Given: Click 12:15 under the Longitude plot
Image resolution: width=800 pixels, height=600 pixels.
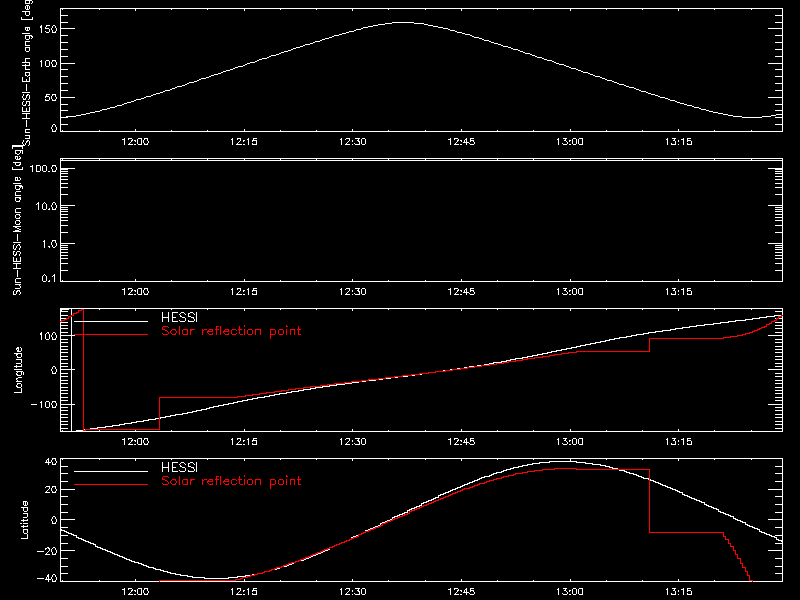Looking at the screenshot, I should (244, 441).
